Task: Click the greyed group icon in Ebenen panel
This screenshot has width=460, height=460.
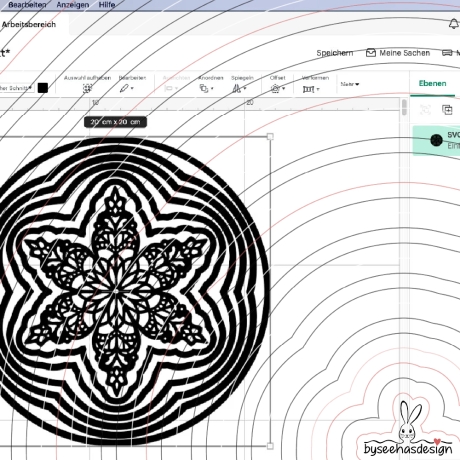Action: [x=425, y=110]
